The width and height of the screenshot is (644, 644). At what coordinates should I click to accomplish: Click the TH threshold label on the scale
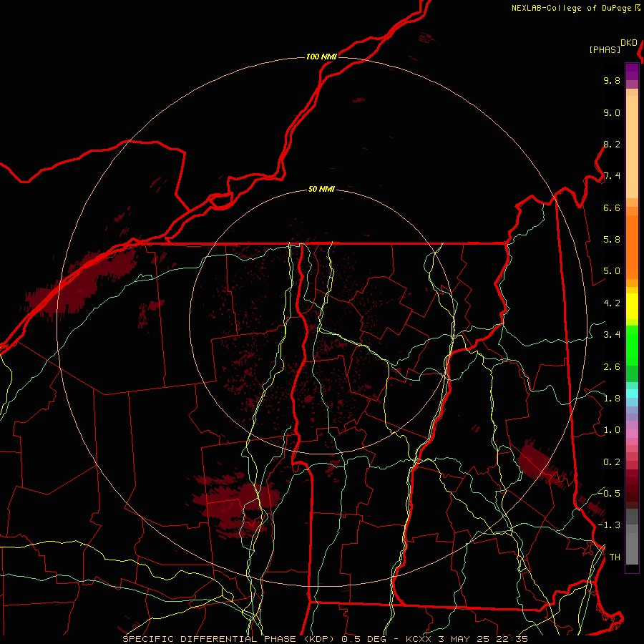[615, 557]
